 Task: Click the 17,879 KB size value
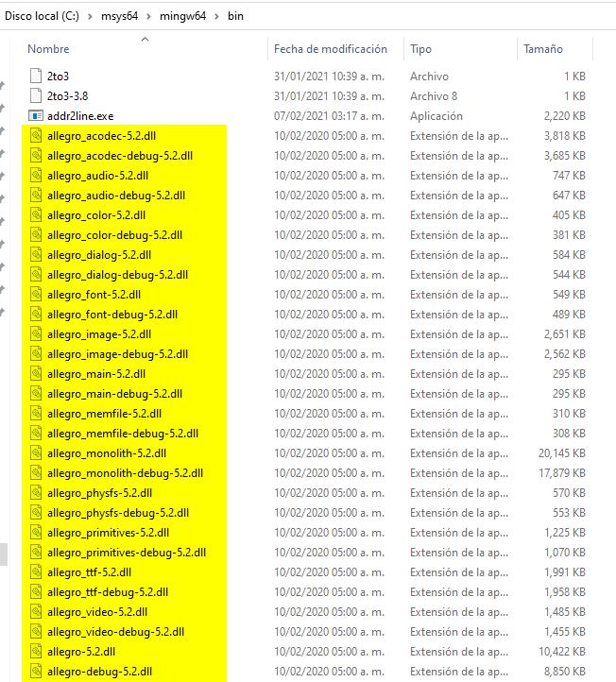point(562,473)
